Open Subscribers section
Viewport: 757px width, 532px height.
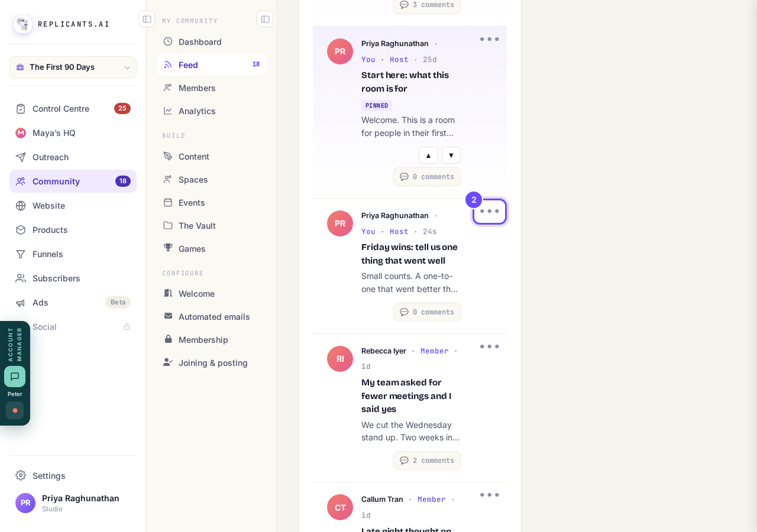(73, 278)
